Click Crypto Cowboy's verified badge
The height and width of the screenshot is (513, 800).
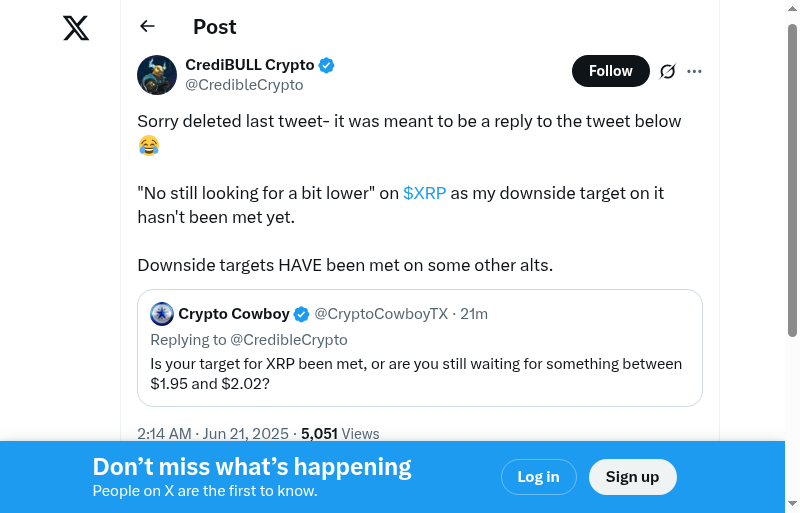pyautogui.click(x=301, y=314)
